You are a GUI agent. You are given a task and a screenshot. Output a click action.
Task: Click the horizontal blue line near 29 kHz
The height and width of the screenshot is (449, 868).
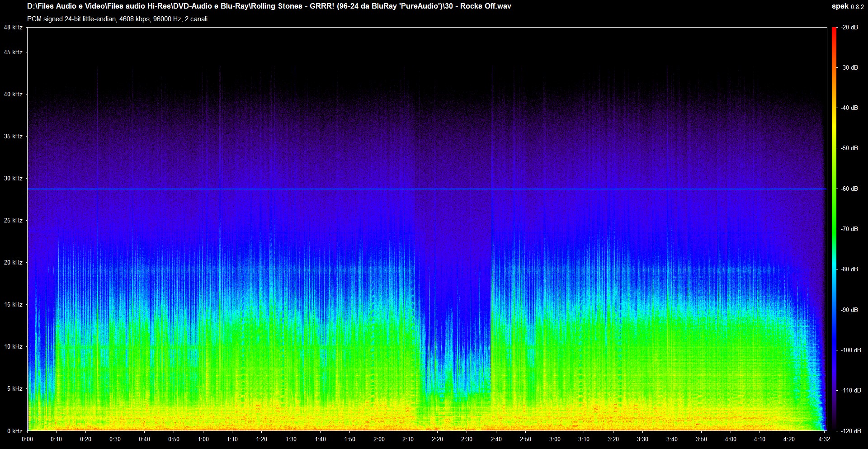pos(427,189)
